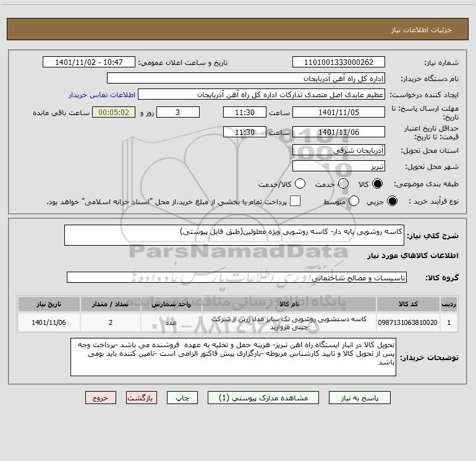Click the city field تبریز

tap(339, 166)
